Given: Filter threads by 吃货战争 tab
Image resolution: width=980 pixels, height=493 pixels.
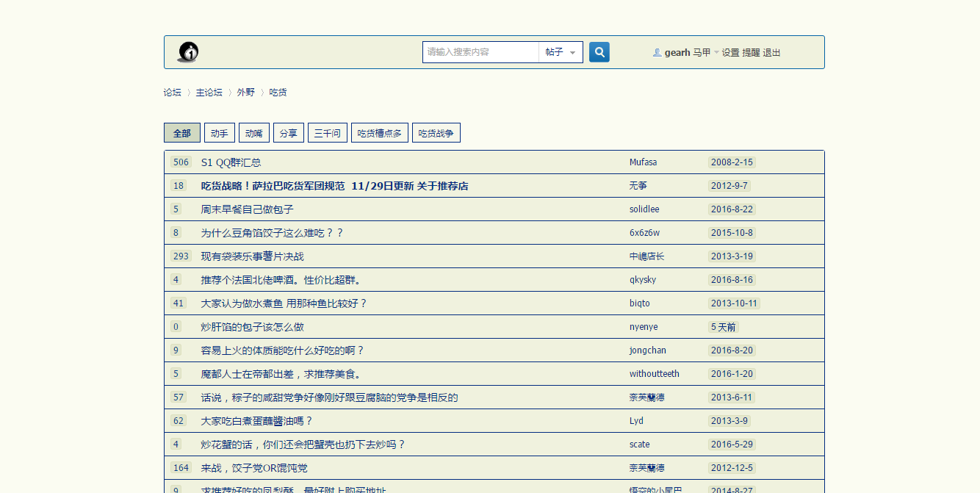Looking at the screenshot, I should click(436, 133).
